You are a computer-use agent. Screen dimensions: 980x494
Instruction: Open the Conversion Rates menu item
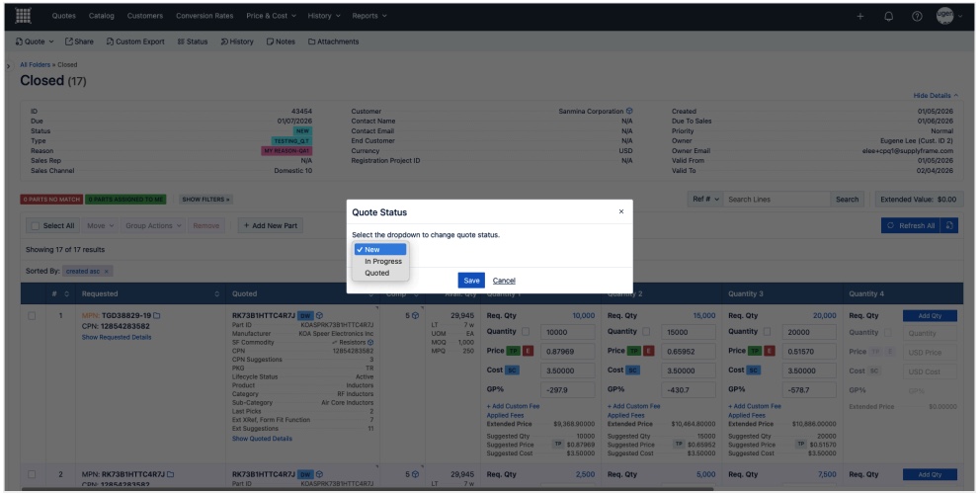(204, 16)
